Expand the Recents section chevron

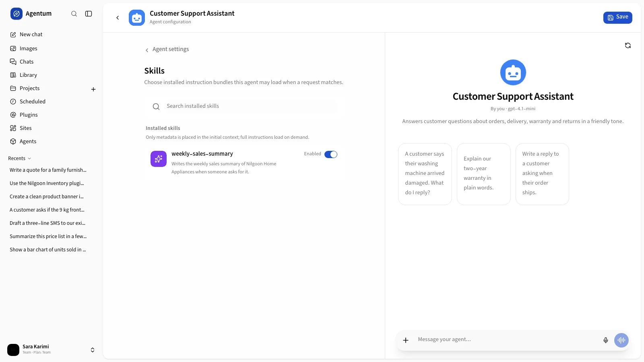(29, 158)
